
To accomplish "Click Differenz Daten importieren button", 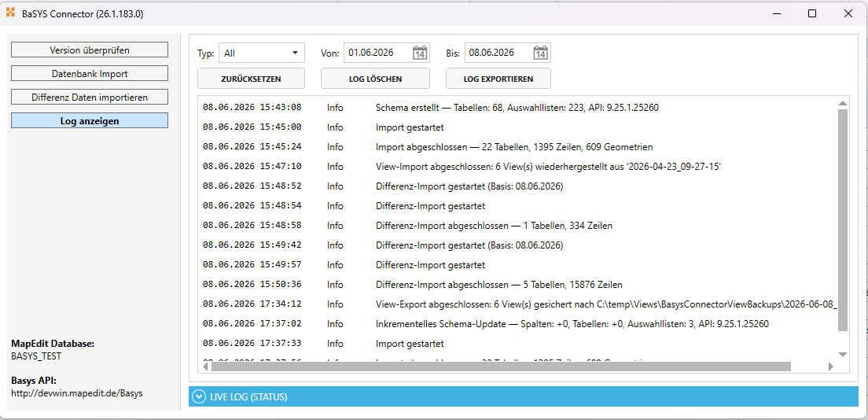I will (x=90, y=97).
